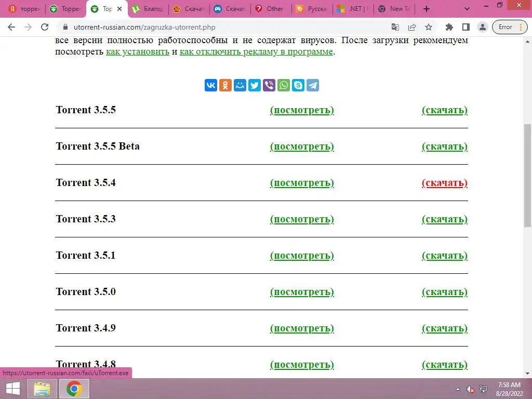View Torrent 3.4.9 via посмотреть

click(302, 328)
